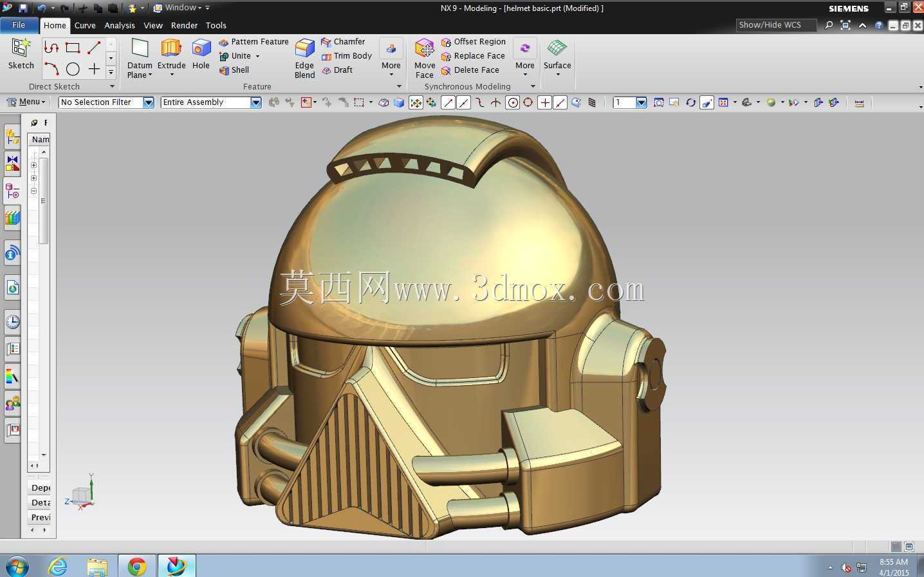
Task: Open the View ribbon tab
Action: click(153, 26)
